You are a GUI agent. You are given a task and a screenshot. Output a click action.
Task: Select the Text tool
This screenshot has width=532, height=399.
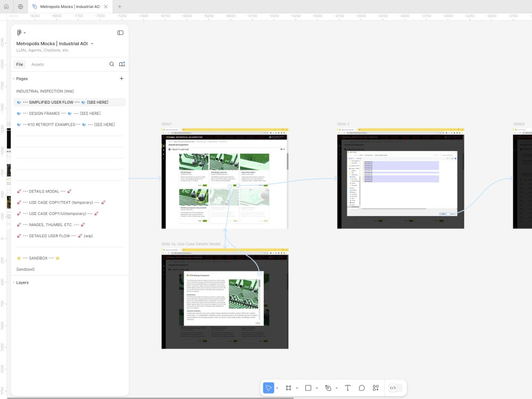click(x=347, y=388)
